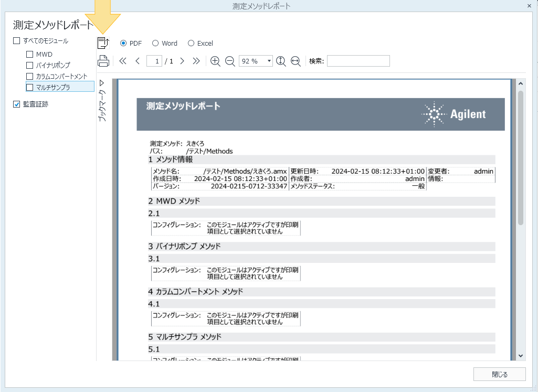Uncheck the 監査証跡 checkbox
Screen dimensions: 538x392
pyautogui.click(x=16, y=104)
